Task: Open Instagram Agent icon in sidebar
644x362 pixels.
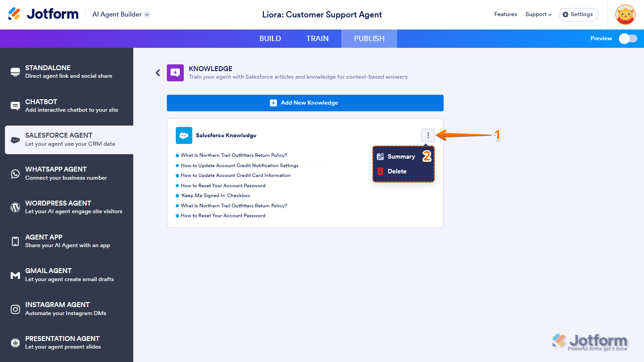Action: [x=15, y=309]
